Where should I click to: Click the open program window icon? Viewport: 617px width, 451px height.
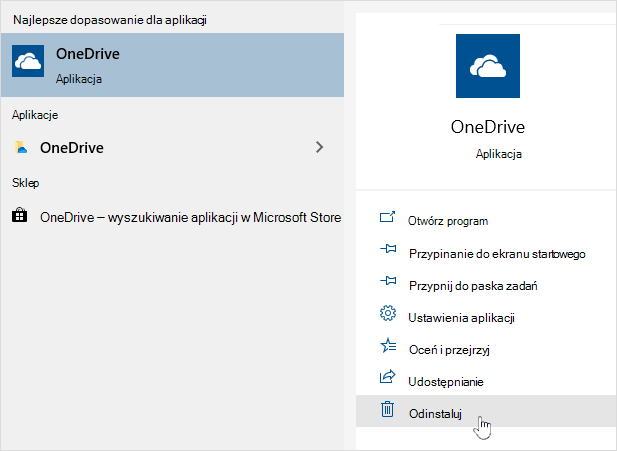point(388,217)
